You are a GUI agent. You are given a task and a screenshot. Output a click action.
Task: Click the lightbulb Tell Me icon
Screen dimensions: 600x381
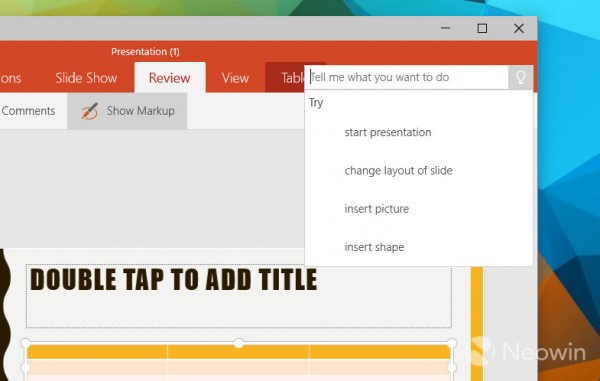[520, 78]
